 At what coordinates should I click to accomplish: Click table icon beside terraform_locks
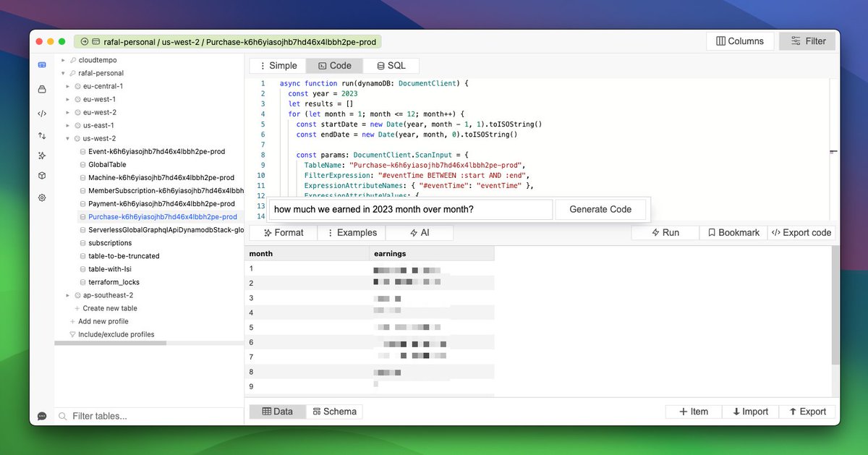click(82, 282)
